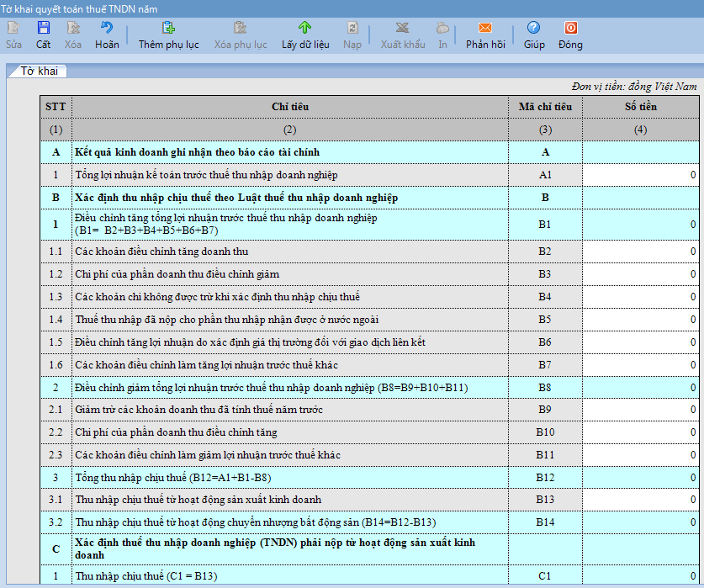Click 'Các khoản điều chỉnh tăng doanh thu'
Viewport: 704px width, 588px height.
(161, 252)
